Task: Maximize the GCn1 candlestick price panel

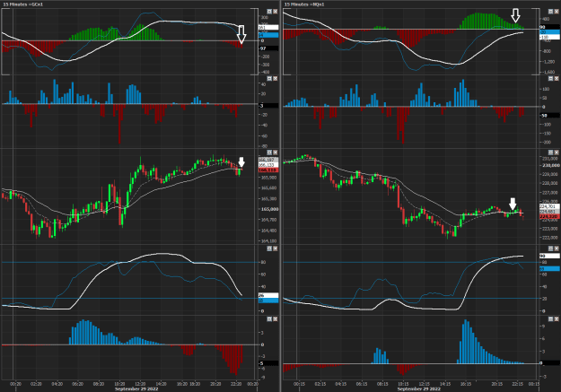Action: point(269,152)
